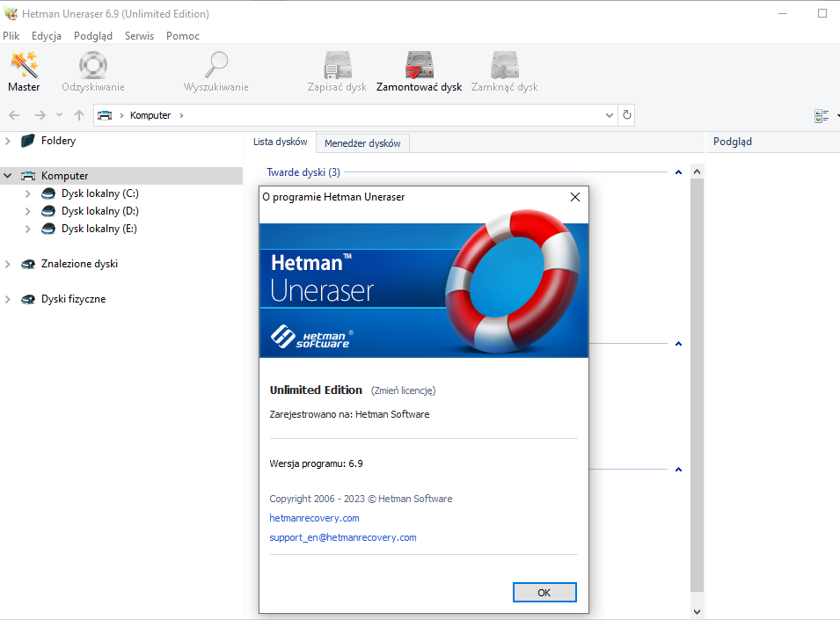Image resolution: width=840 pixels, height=620 pixels.
Task: Select the Dyski fizyczne tree item
Action: click(73, 299)
